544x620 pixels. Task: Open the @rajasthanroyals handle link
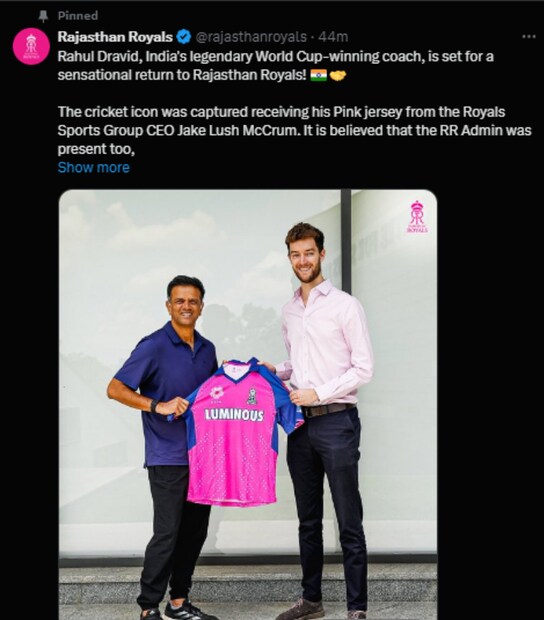(251, 37)
